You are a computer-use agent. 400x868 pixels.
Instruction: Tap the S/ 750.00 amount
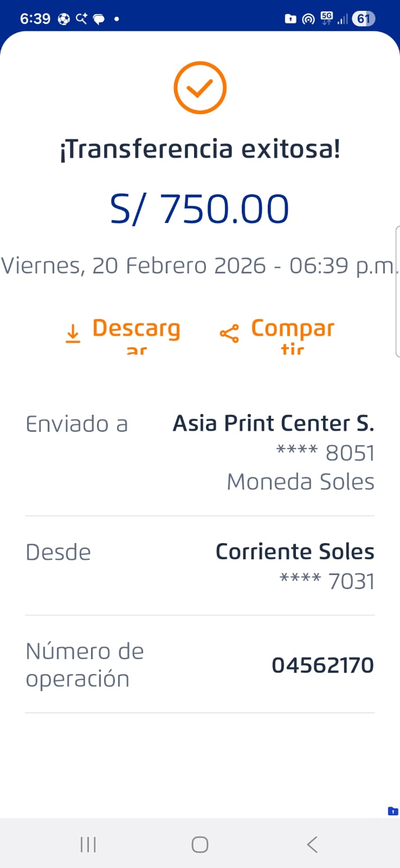tap(199, 209)
